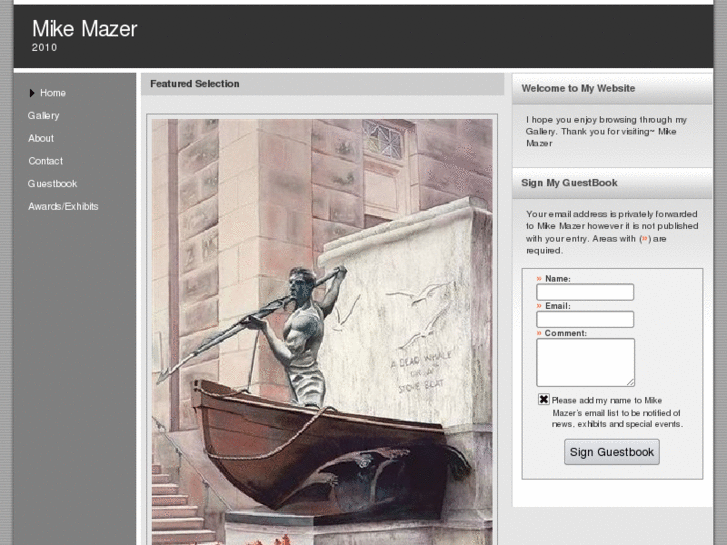Click into the Comment text area
727x545 pixels.
point(585,362)
